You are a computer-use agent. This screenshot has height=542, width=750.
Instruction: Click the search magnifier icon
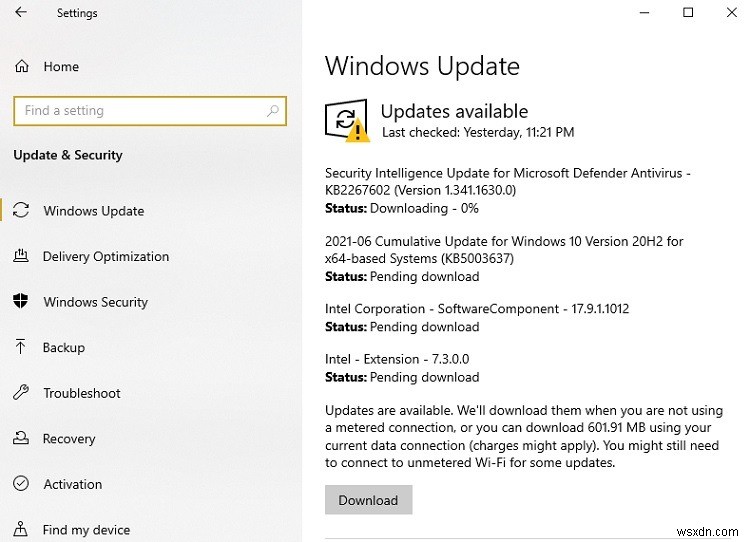point(273,111)
